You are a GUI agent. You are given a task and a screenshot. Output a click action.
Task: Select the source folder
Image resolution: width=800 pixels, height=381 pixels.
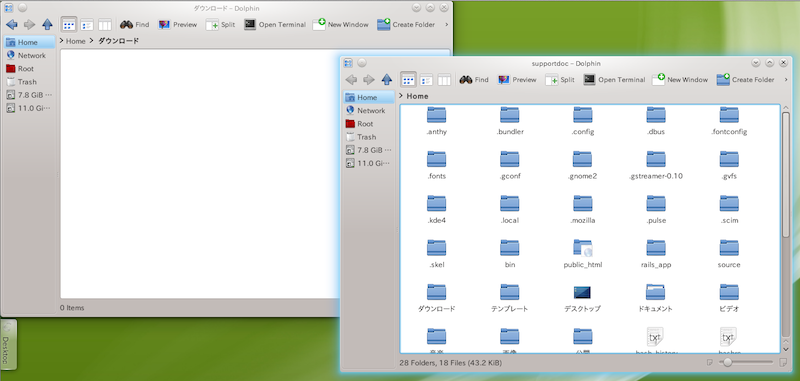[x=729, y=254]
